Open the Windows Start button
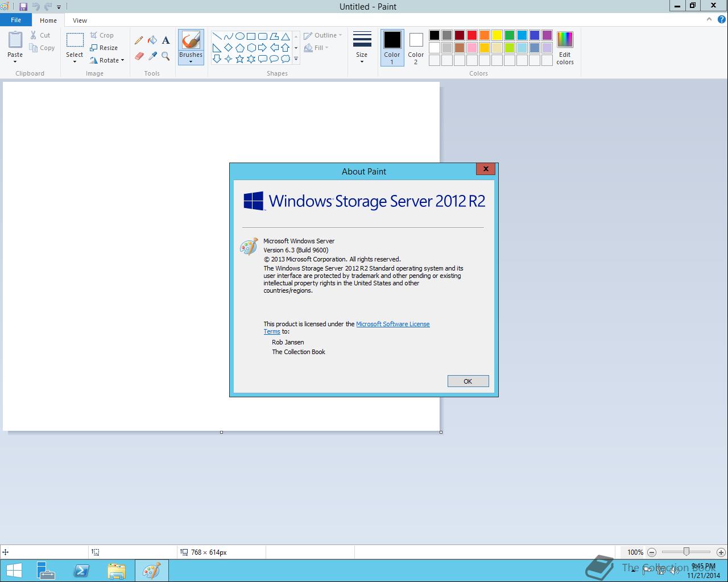Viewport: 728px width, 582px height. (x=14, y=571)
